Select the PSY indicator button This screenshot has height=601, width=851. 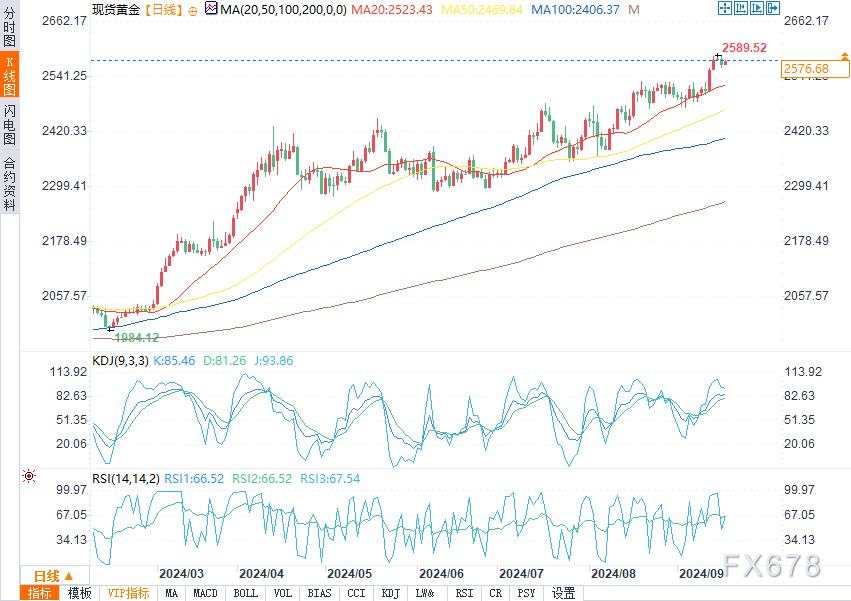pos(526,593)
